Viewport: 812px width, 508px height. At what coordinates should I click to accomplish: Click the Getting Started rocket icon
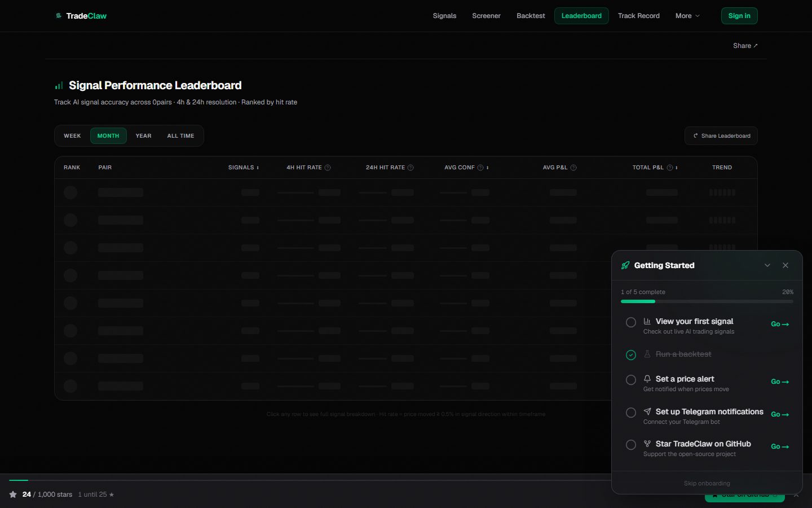coord(625,265)
